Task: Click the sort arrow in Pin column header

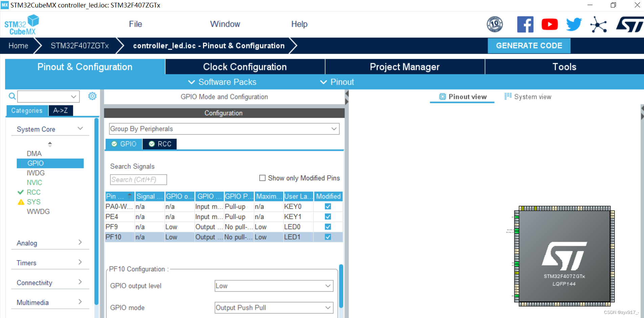Action: tap(130, 196)
